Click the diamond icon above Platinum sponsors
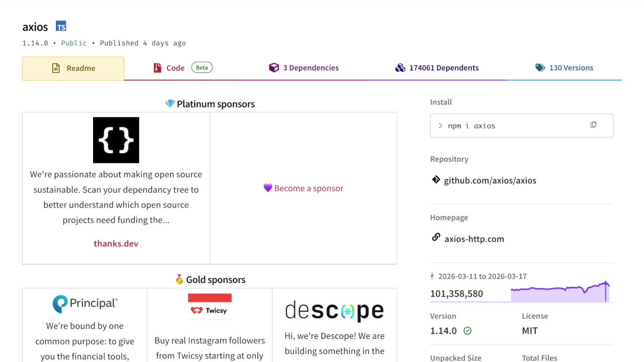Screen dimensions: 644x362 [x=170, y=104]
